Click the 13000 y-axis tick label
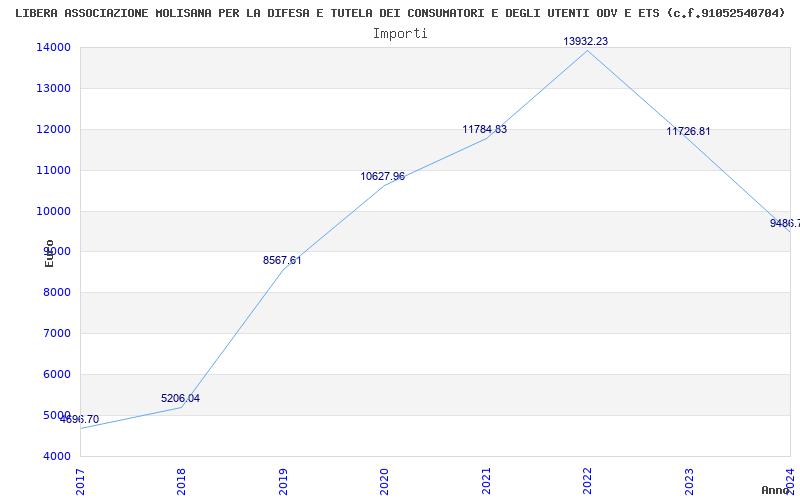800x500 pixels. point(53,88)
